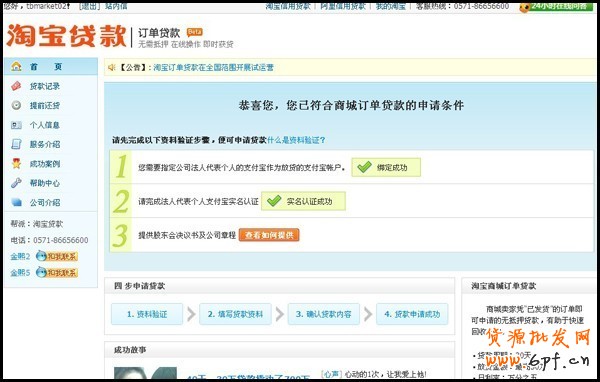Click the username tbmarket02 in top bar

tap(48, 6)
